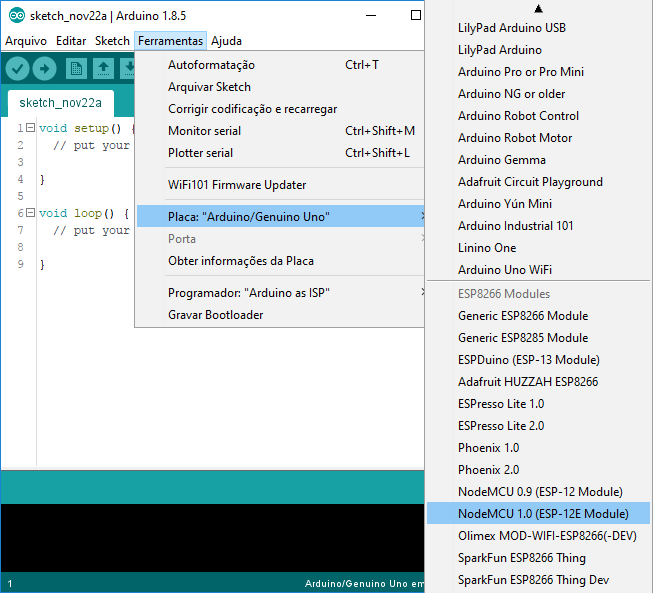Select Adafruit Circuit Playground
Image resolution: width=653 pixels, height=593 pixels.
coord(538,182)
